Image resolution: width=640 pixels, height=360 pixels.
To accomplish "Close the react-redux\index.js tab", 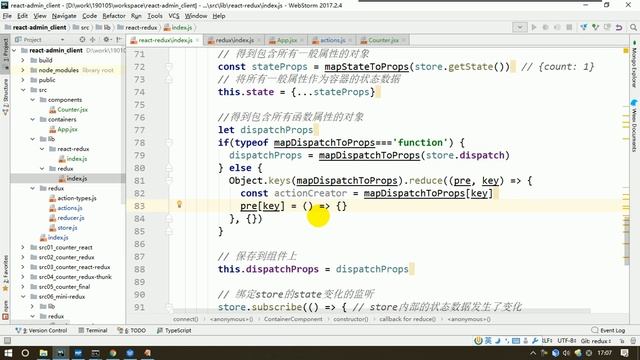I will (x=198, y=40).
